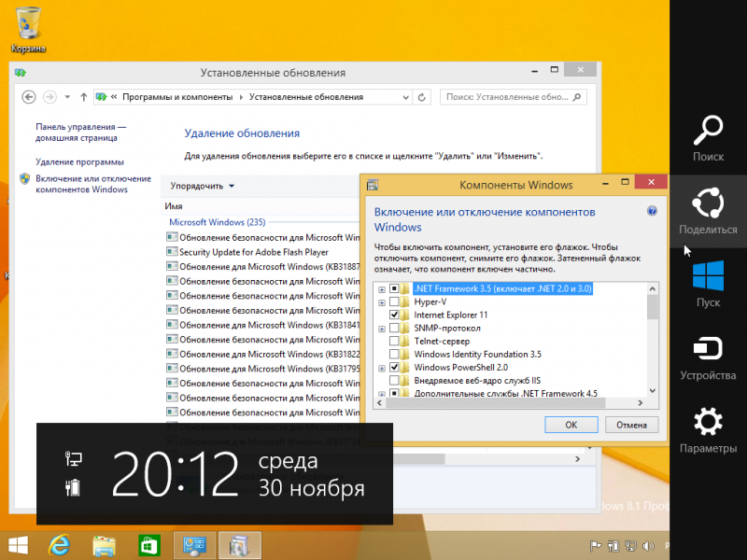Click Программы и компоненты breadcrumb
Image resolution: width=747 pixels, height=560 pixels.
pos(177,97)
